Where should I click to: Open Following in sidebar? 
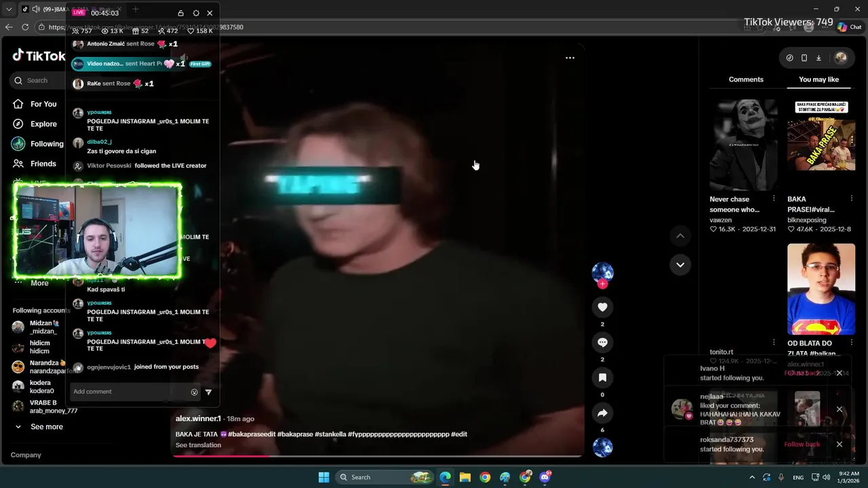37,144
